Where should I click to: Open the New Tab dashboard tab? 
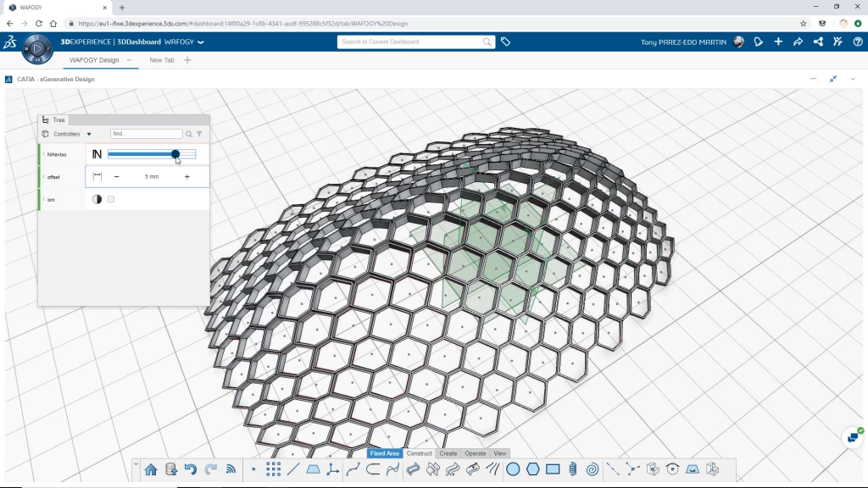(x=162, y=60)
